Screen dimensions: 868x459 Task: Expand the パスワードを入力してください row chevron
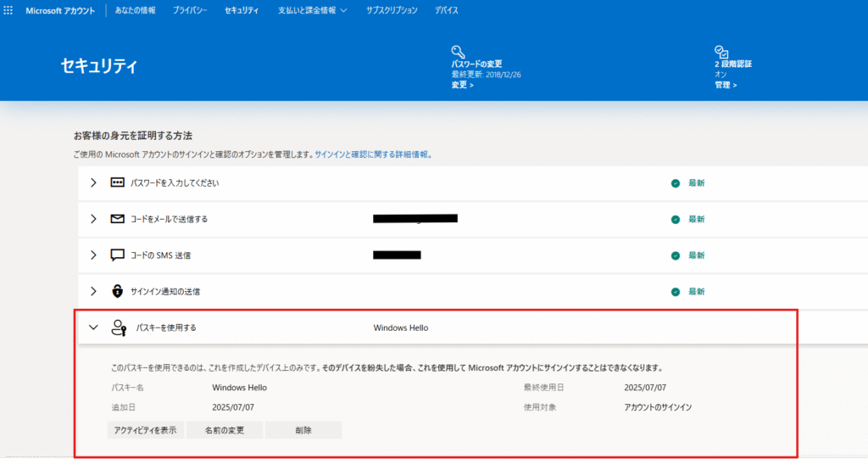coord(93,182)
